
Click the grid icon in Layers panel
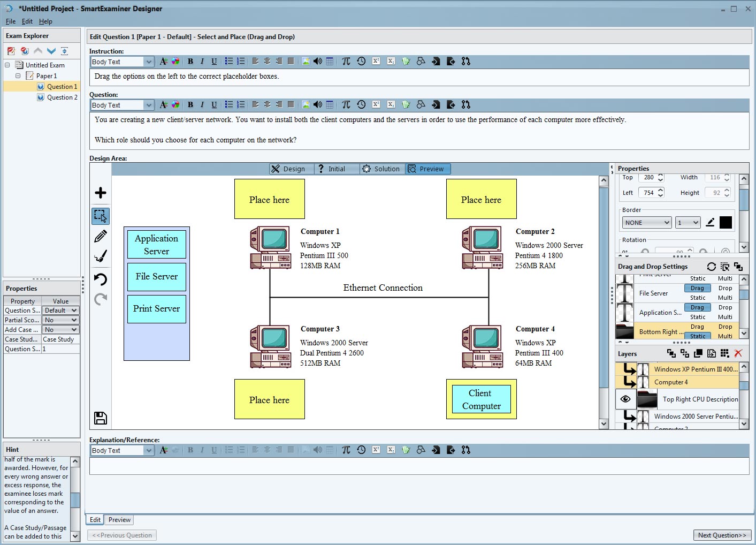click(x=725, y=353)
